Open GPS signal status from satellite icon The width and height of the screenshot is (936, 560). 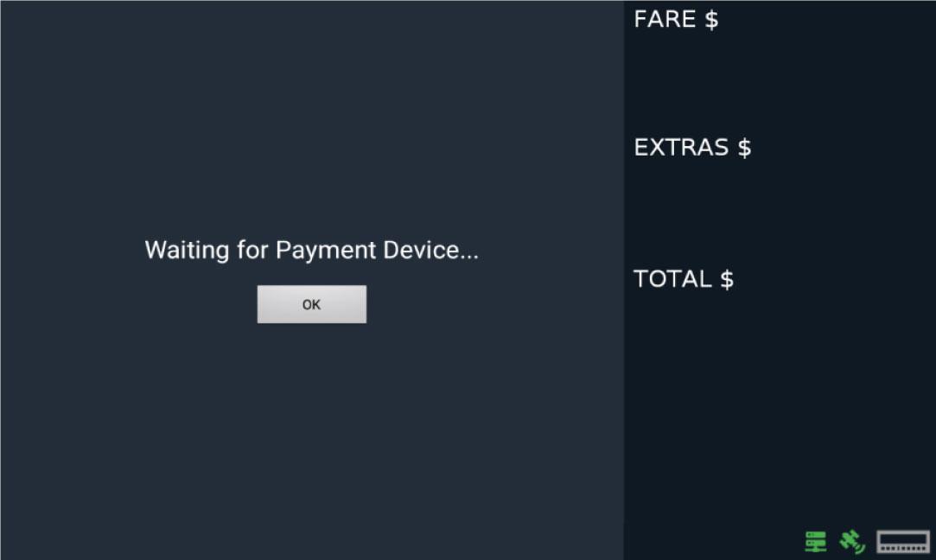[x=852, y=542]
